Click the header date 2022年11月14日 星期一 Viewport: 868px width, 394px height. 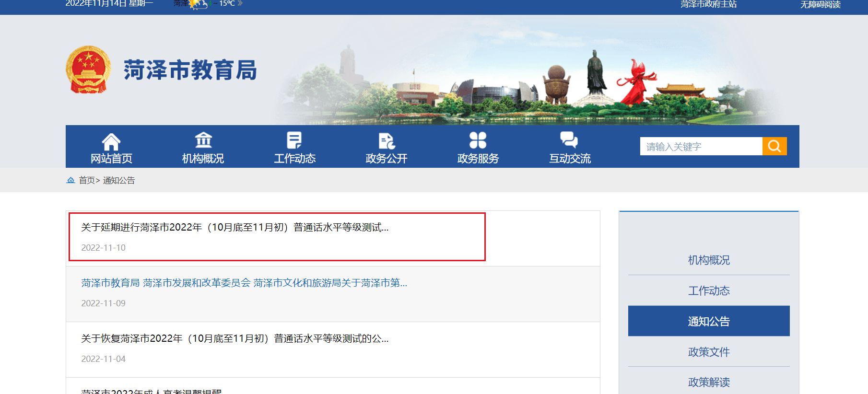pyautogui.click(x=109, y=4)
